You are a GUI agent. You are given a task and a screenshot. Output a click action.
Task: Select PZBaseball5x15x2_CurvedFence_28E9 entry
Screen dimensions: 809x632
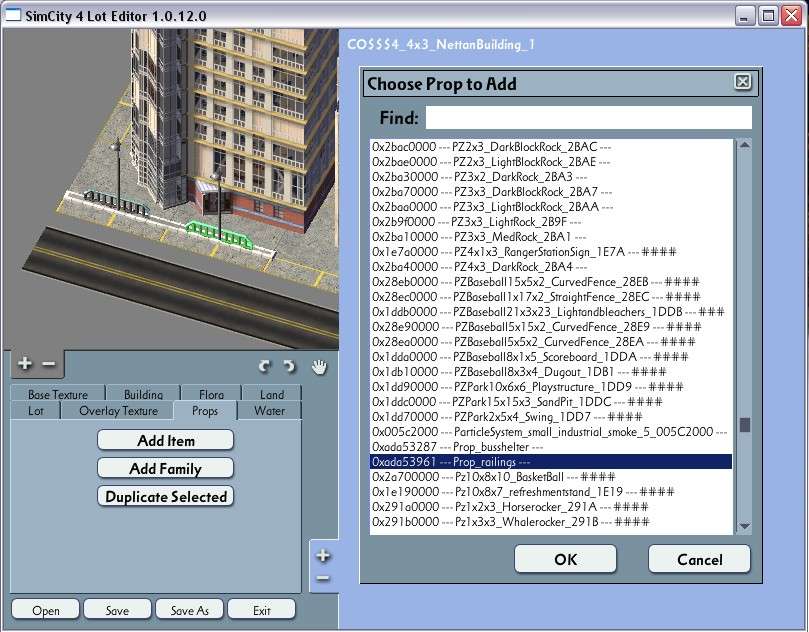tap(551, 327)
